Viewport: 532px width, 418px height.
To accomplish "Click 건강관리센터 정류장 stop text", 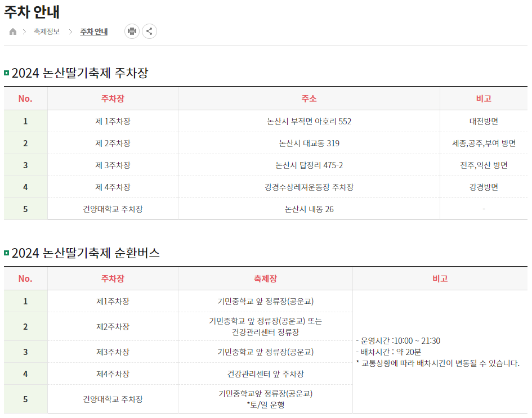I will (x=265, y=332).
